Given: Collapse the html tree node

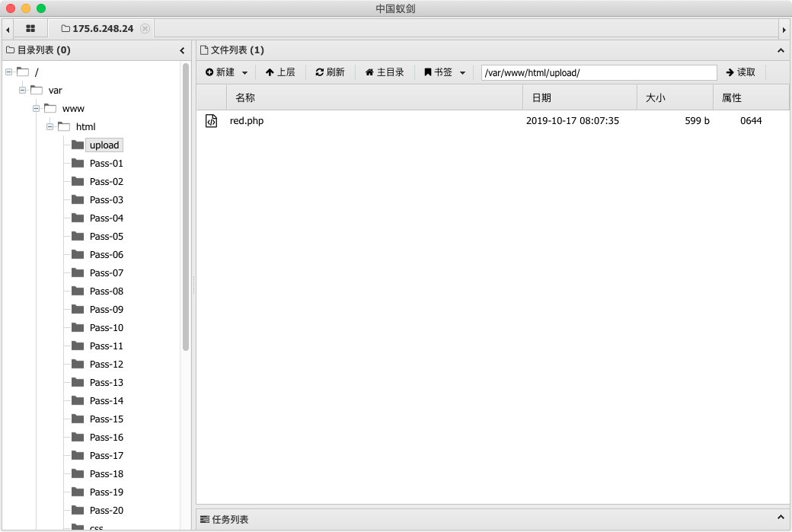Looking at the screenshot, I should (49, 126).
